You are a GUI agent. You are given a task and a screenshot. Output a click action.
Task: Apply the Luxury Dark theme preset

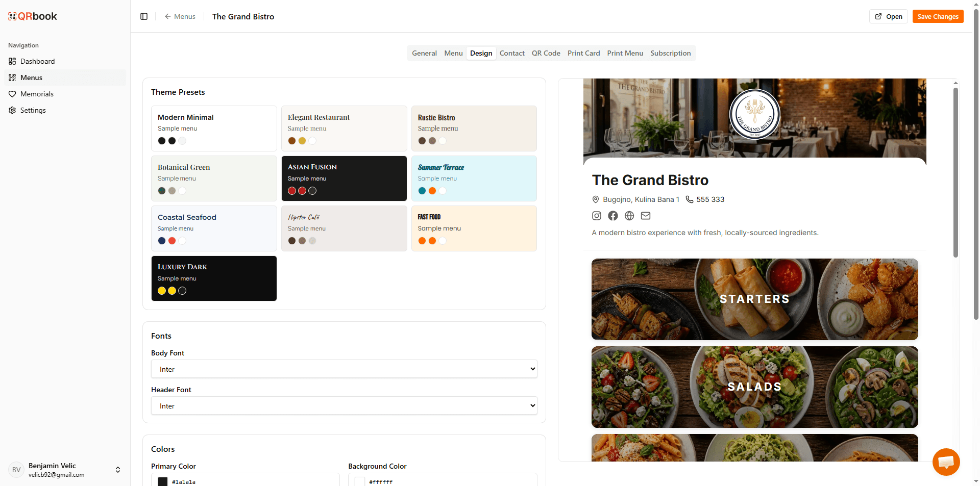214,278
